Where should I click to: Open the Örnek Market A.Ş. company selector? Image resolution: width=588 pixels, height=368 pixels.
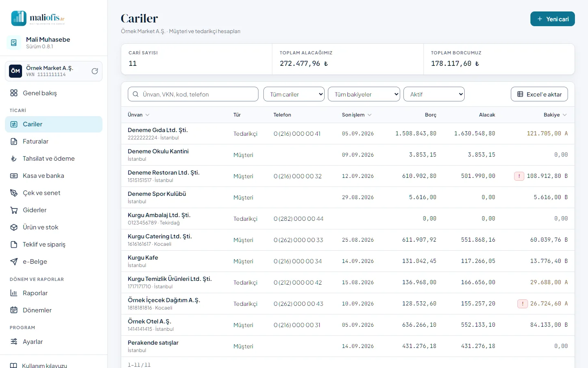(54, 71)
